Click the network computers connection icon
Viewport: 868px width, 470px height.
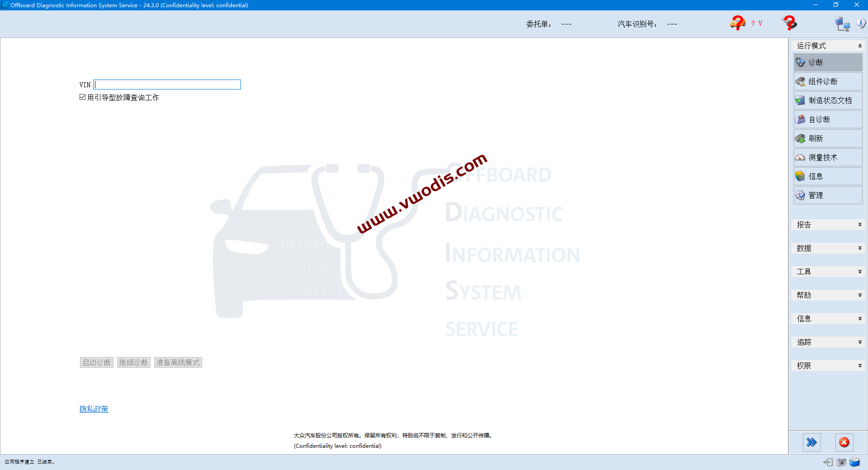(x=842, y=23)
